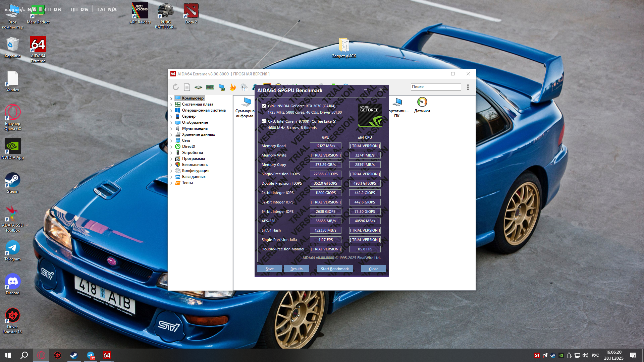Uncheck the CPU Intel Core i7-9700K checkbox
644x362 pixels.
coord(264,121)
